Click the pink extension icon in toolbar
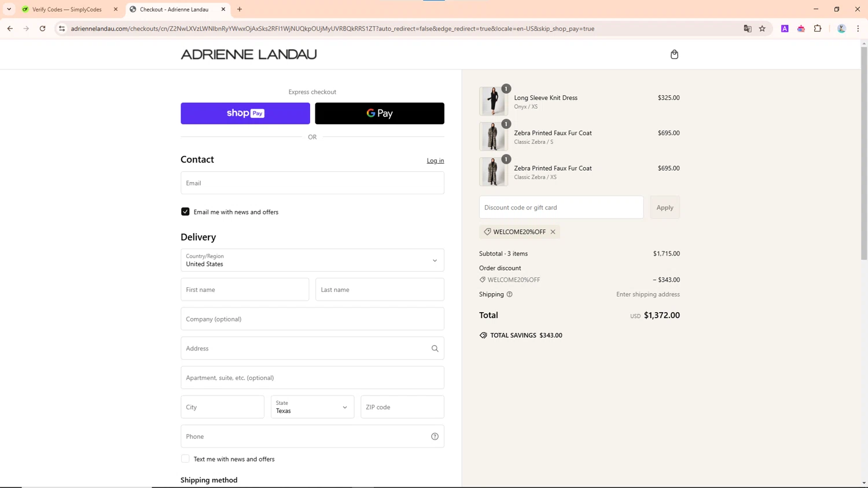The image size is (868, 488). click(x=801, y=28)
